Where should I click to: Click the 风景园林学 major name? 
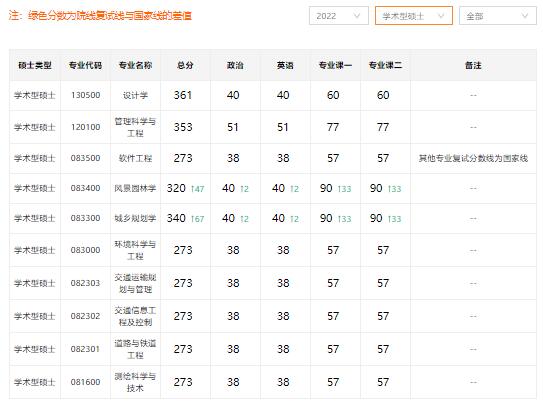pyautogui.click(x=135, y=188)
